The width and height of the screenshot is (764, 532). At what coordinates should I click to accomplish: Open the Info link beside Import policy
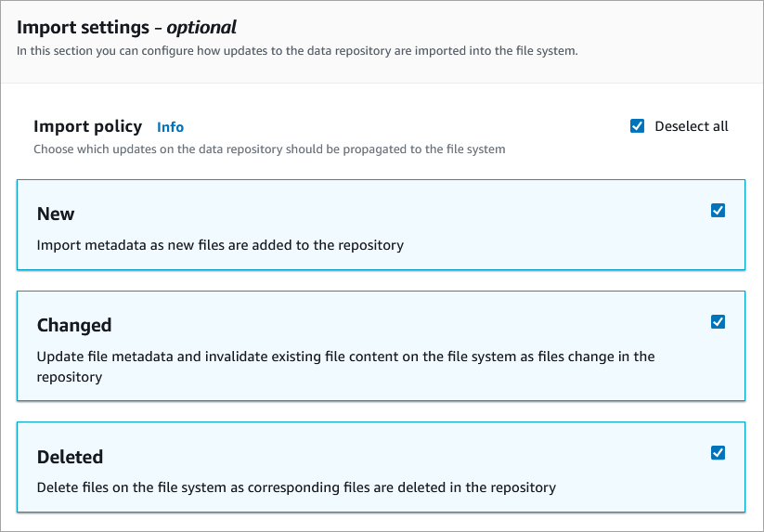(170, 127)
